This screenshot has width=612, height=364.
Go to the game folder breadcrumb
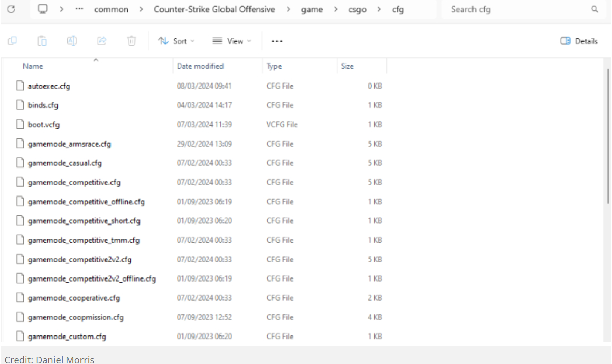(x=312, y=9)
